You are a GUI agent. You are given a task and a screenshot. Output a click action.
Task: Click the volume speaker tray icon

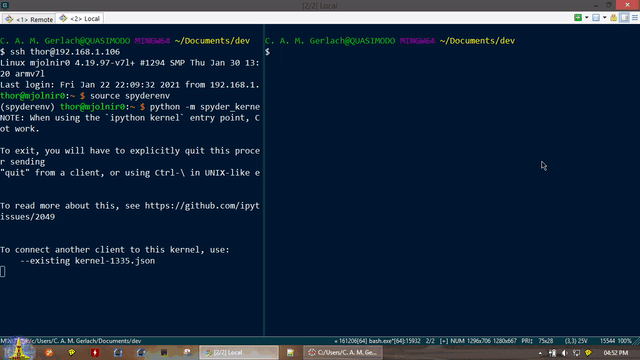pyautogui.click(x=564, y=353)
